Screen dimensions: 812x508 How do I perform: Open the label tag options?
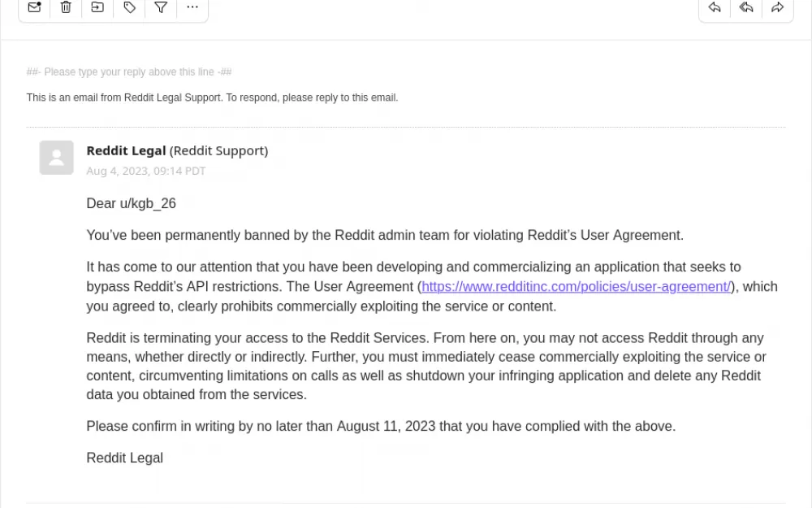click(130, 7)
